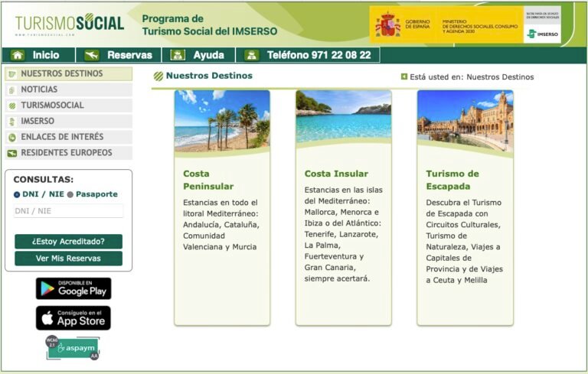Open the Ayuda menu item
Image resolution: width=588 pixels, height=374 pixels.
coord(198,55)
